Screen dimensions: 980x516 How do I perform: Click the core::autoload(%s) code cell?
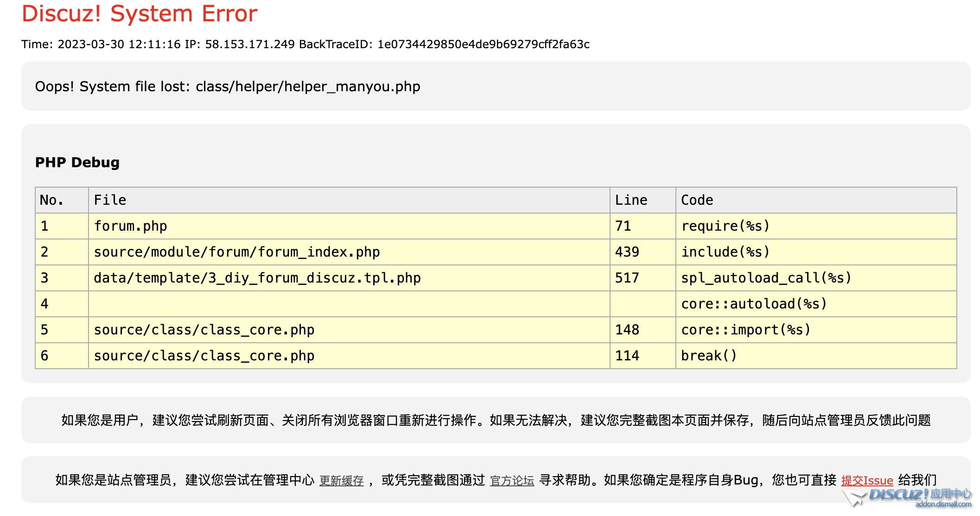pos(754,304)
